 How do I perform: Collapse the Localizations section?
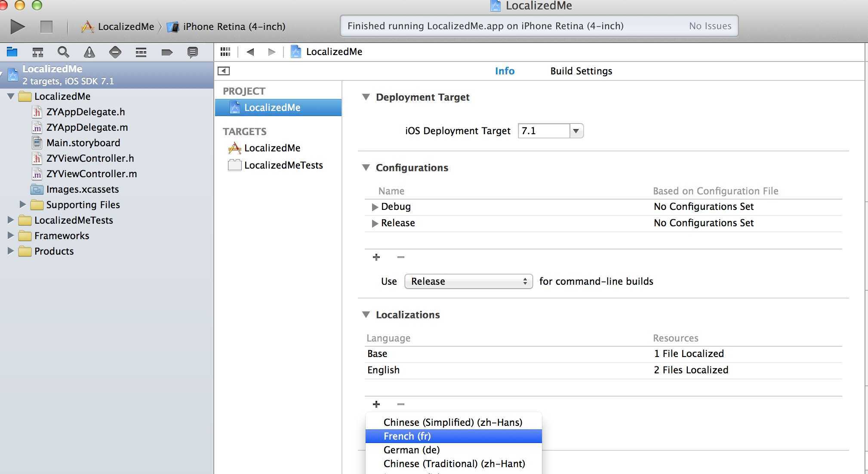[x=366, y=315]
